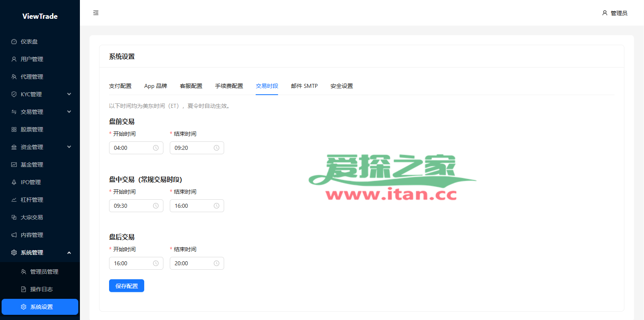This screenshot has height=320, width=644.
Task: Click the 管理员管理 people icon
Action: (x=24, y=272)
